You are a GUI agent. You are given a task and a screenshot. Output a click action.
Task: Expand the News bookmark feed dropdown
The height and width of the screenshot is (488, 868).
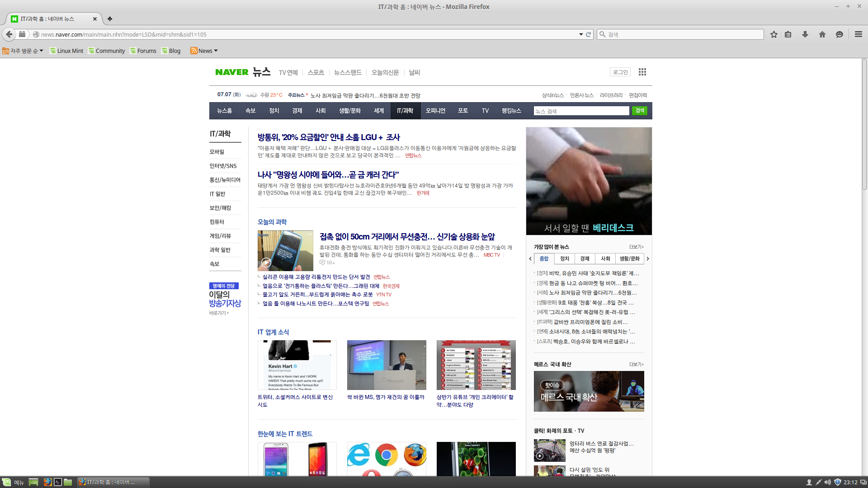click(204, 51)
